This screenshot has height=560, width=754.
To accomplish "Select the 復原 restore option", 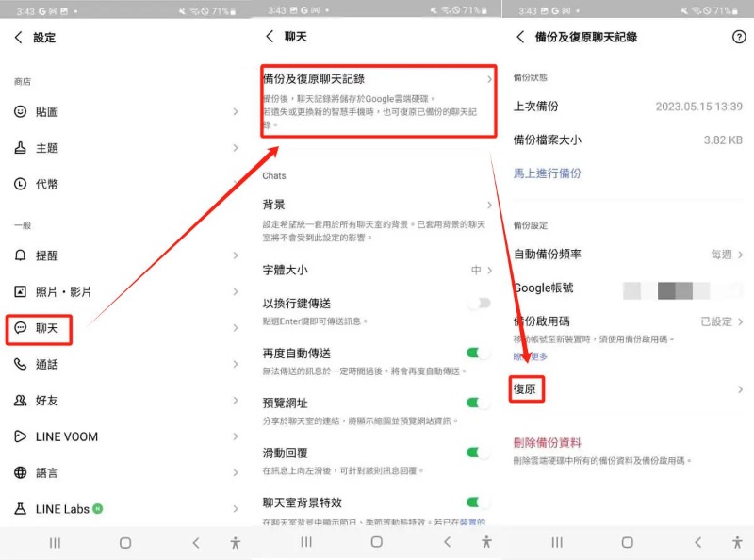I will (x=528, y=389).
